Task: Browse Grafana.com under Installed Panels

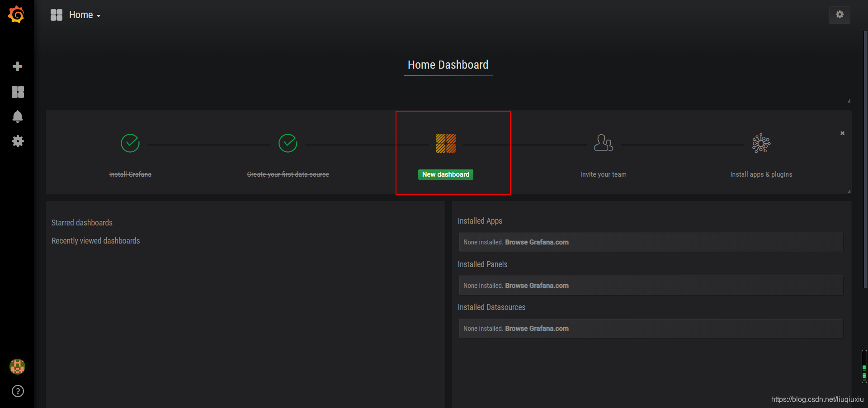Action: 537,286
